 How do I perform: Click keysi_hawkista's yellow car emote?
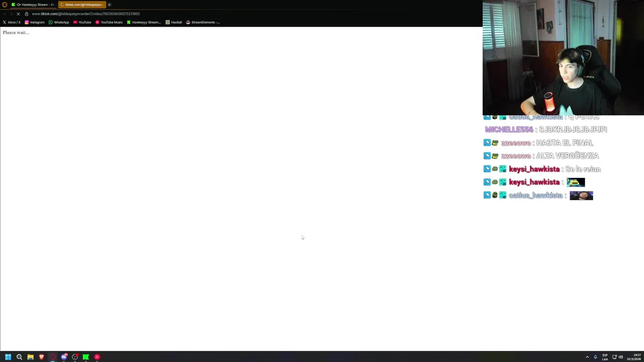click(576, 182)
